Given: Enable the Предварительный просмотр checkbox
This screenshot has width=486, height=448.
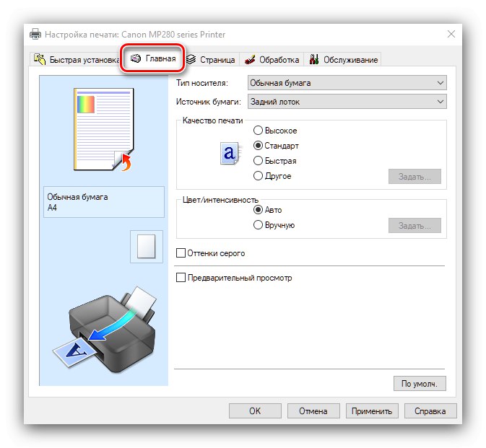Looking at the screenshot, I should 234,278.
